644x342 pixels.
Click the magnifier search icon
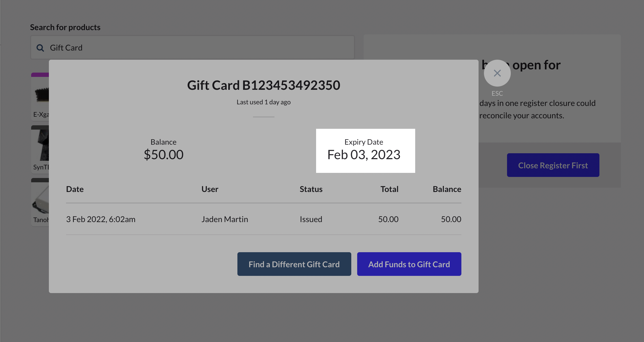click(40, 48)
